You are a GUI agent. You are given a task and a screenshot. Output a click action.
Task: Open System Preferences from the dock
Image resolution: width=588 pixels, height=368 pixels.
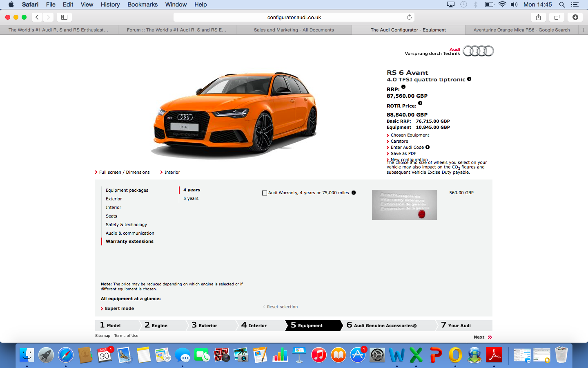377,355
